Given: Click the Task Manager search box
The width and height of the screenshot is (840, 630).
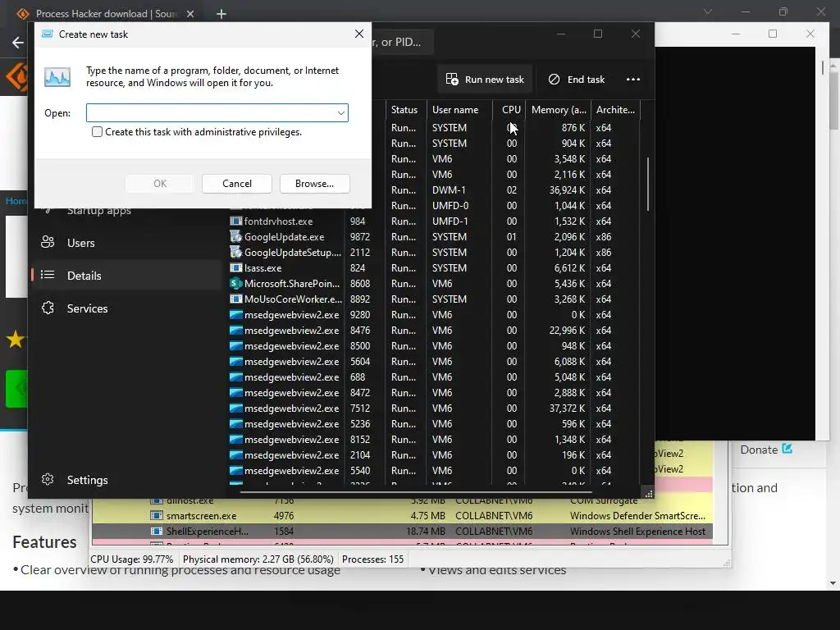Looking at the screenshot, I should pyautogui.click(x=402, y=42).
